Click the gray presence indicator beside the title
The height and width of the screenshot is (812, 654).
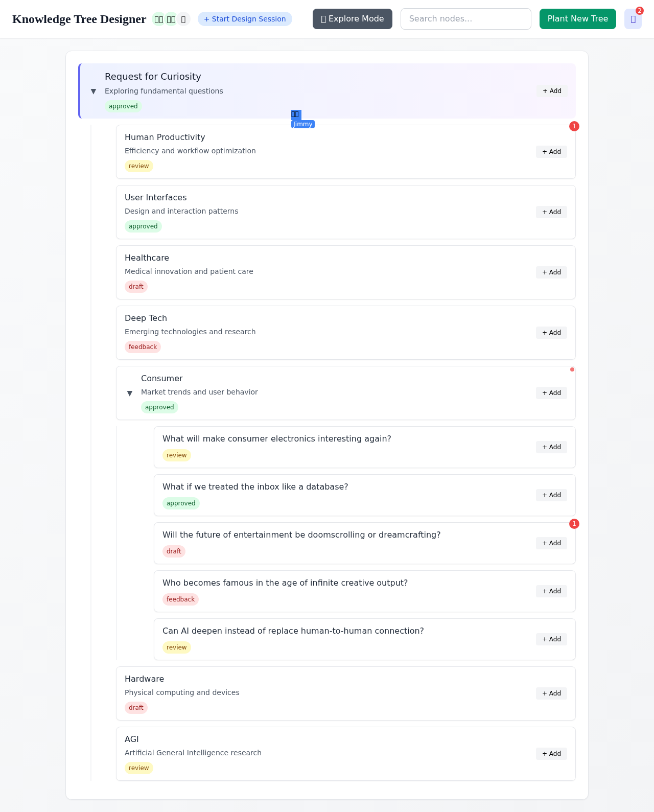pos(183,19)
